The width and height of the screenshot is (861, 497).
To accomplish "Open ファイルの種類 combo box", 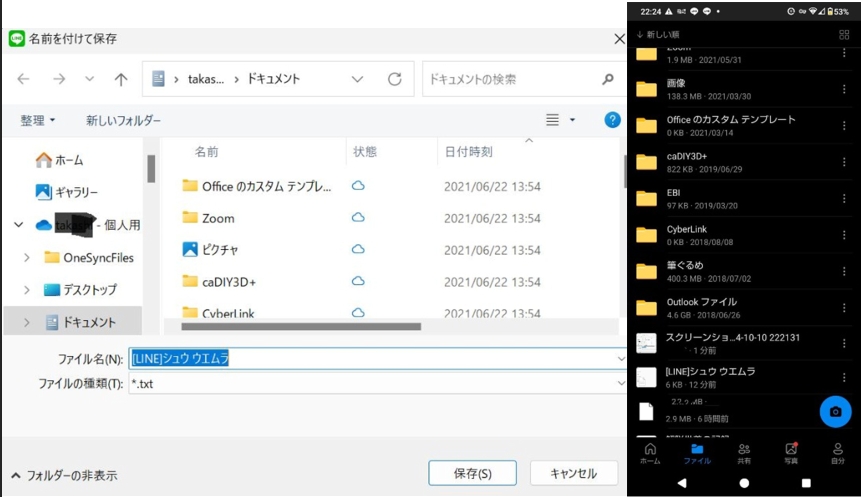I will click(378, 383).
